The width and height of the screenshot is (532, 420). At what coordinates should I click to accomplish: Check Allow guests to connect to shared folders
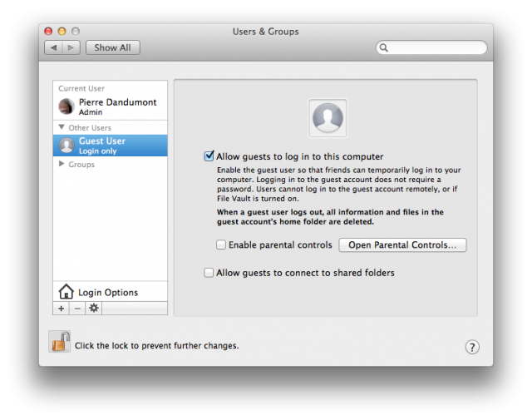(x=209, y=273)
